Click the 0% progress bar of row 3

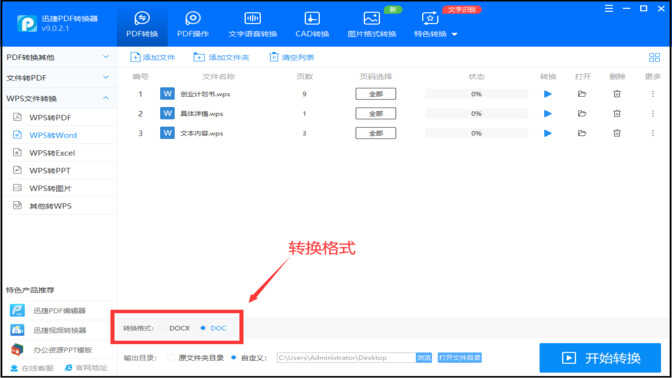click(476, 133)
